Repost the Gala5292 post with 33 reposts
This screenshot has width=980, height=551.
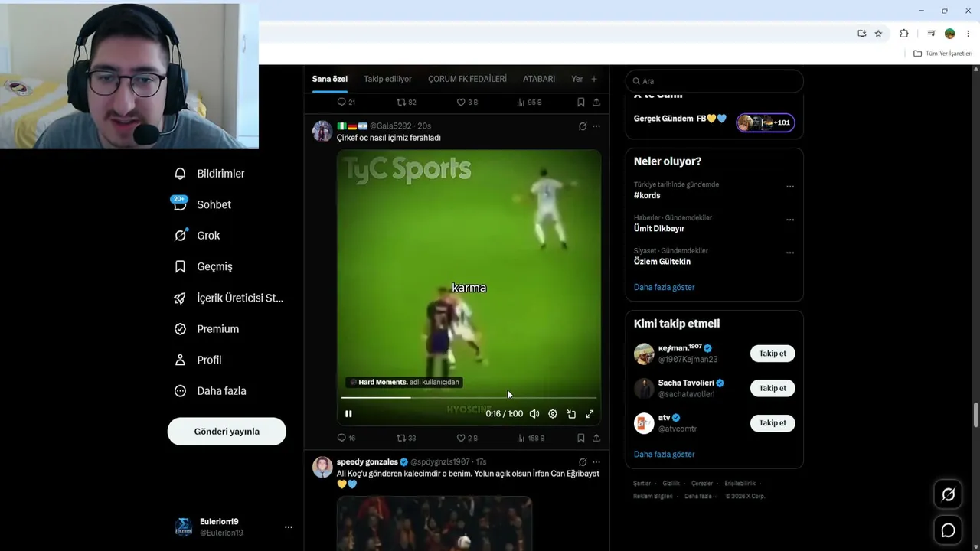click(x=406, y=438)
